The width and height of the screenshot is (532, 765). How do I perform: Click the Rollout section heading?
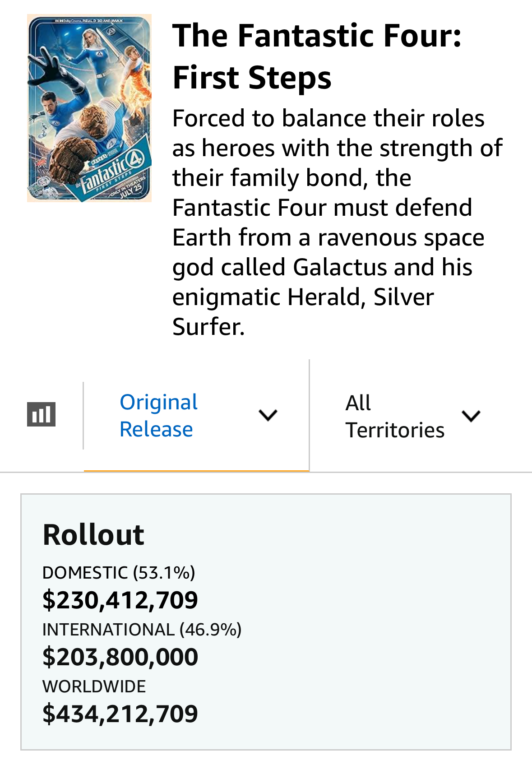pos(93,535)
